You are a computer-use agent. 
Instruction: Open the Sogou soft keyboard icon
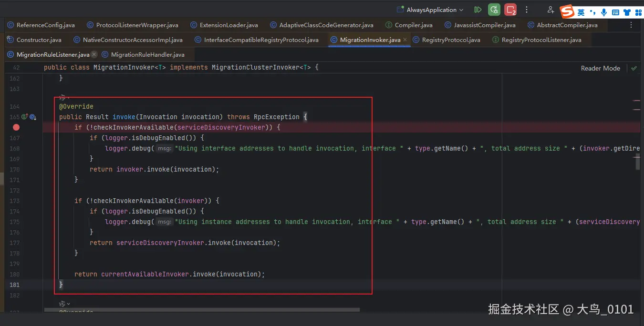pos(615,12)
